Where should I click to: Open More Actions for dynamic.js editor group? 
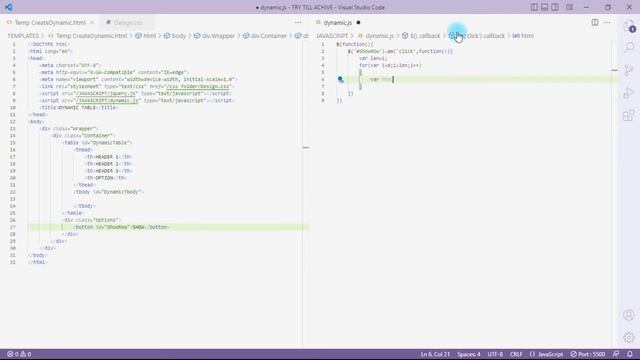(607, 22)
